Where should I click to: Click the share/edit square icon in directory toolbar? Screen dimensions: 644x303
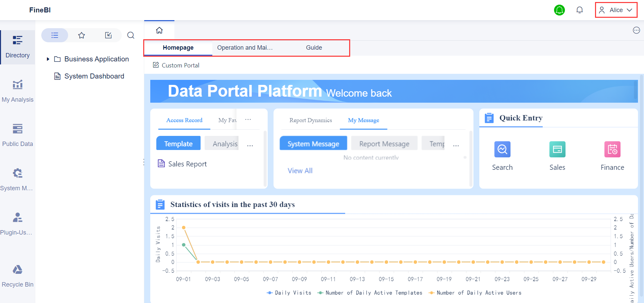tap(108, 35)
